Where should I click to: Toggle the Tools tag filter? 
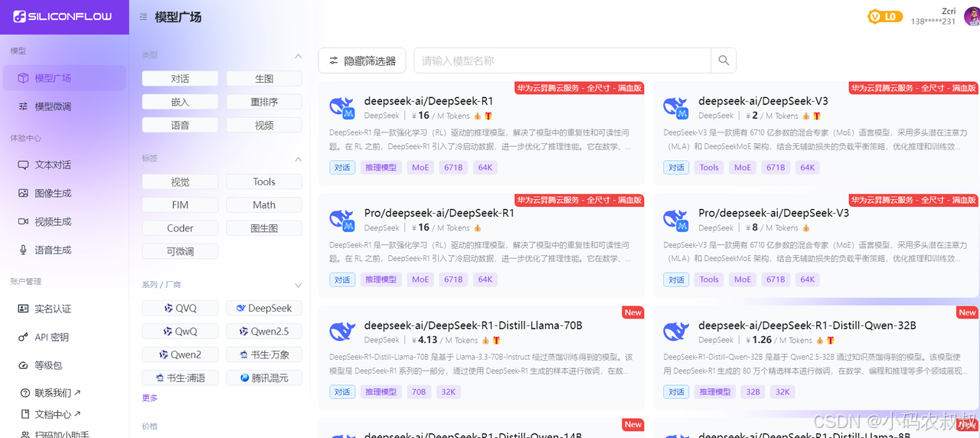coord(264,182)
